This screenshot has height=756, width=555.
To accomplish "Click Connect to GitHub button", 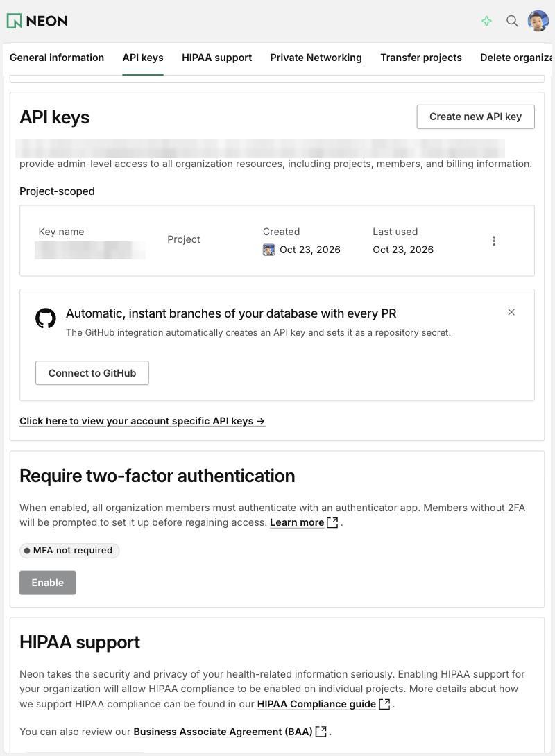I will pyautogui.click(x=92, y=372).
